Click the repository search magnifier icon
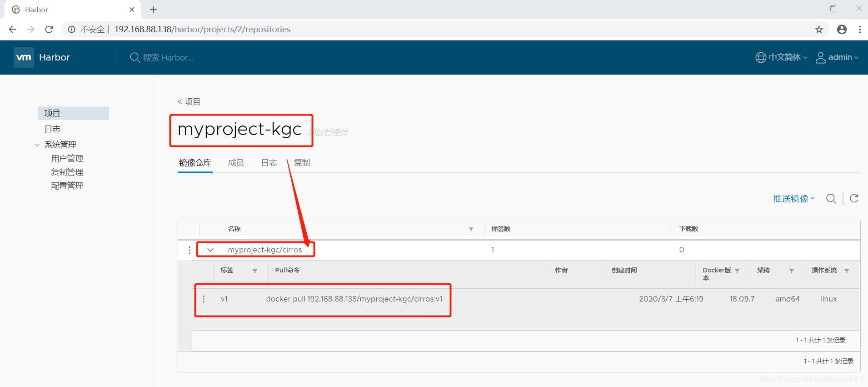Image resolution: width=868 pixels, height=387 pixels. pos(831,199)
